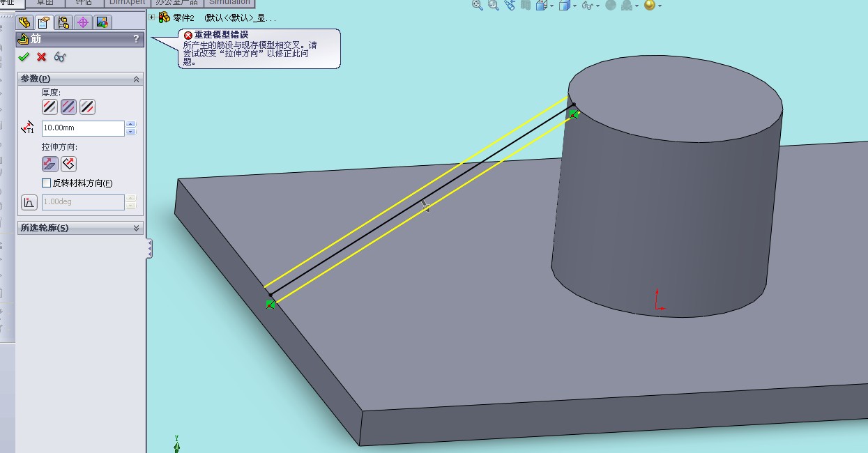Click the Apply Scene icon
Screen dimensions: 868x453
tap(627, 5)
